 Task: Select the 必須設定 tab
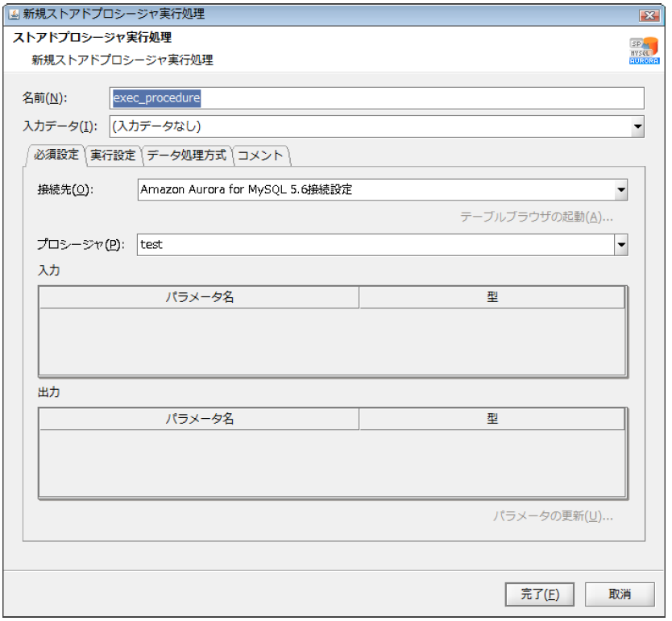(60, 155)
